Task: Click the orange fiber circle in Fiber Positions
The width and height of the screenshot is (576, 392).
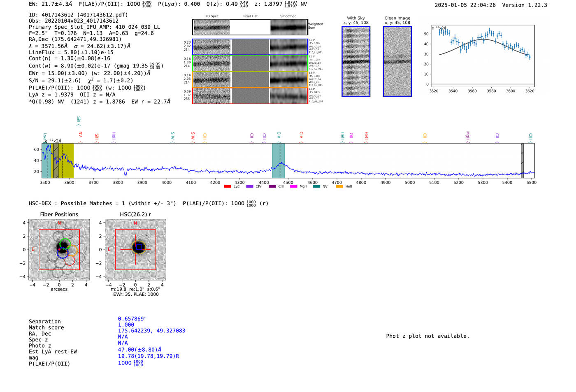Action: [72, 251]
